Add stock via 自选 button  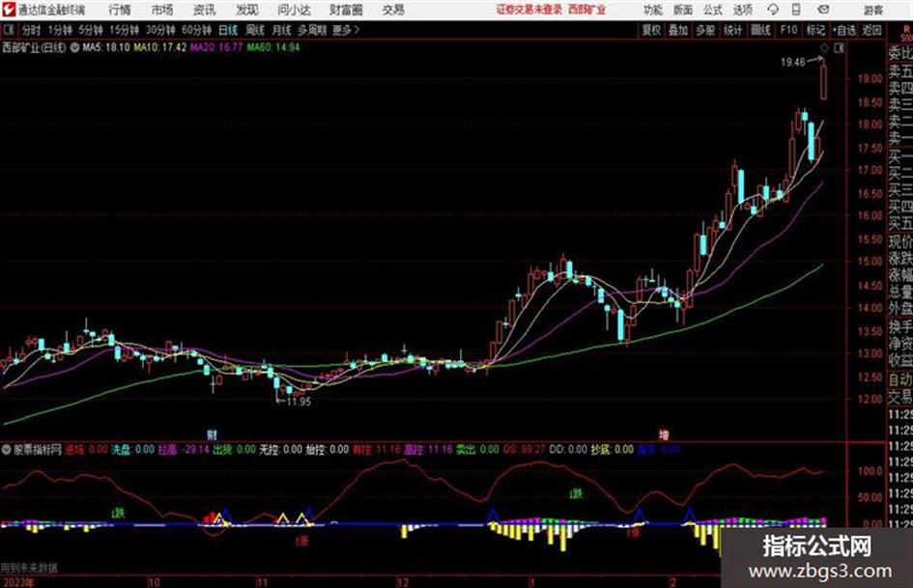tap(843, 30)
